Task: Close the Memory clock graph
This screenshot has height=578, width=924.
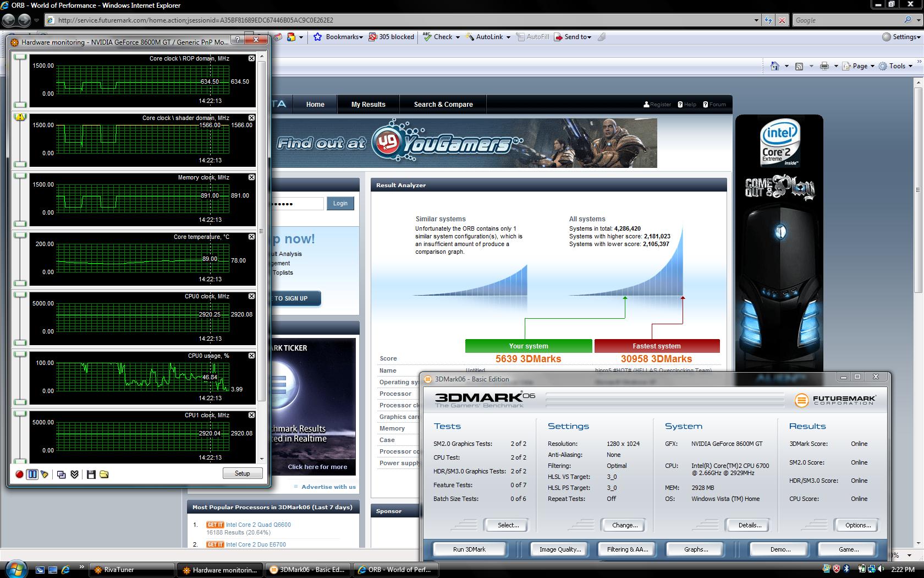Action: pyautogui.click(x=251, y=177)
